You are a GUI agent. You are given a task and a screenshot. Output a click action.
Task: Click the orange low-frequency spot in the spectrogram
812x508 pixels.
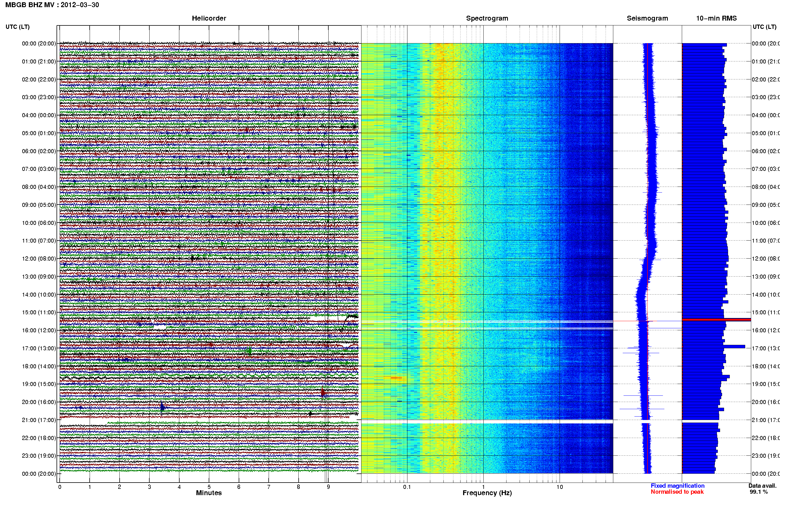point(396,378)
